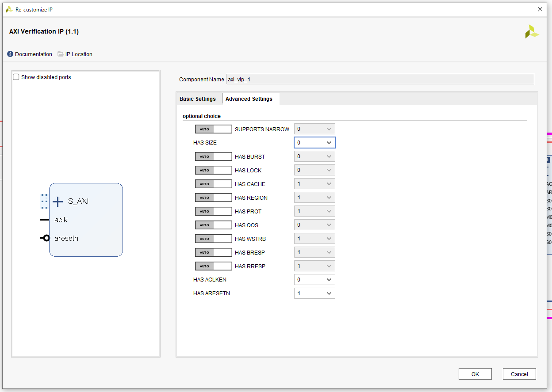Image resolution: width=552 pixels, height=392 pixels.
Task: Toggle AUTO for SUPPORTS NARROW
Action: pyautogui.click(x=213, y=129)
